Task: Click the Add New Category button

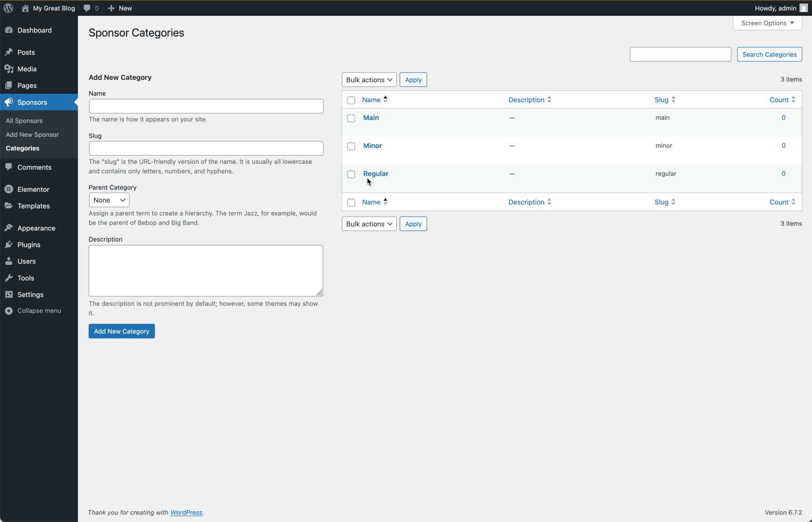Action: point(121,331)
